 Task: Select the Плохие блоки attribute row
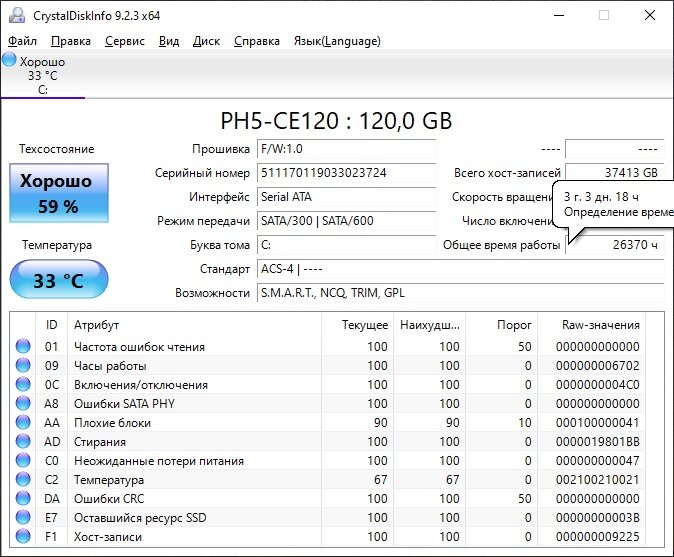click(328, 422)
